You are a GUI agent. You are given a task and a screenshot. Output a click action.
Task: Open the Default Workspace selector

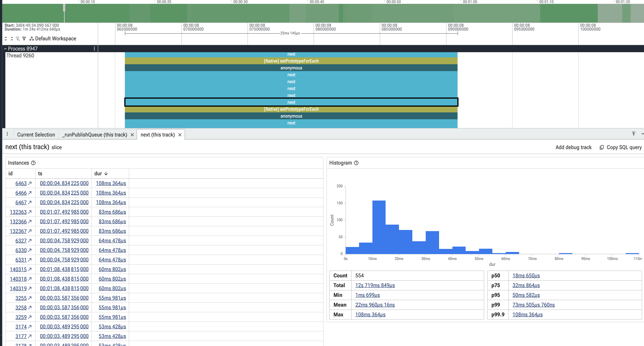53,39
